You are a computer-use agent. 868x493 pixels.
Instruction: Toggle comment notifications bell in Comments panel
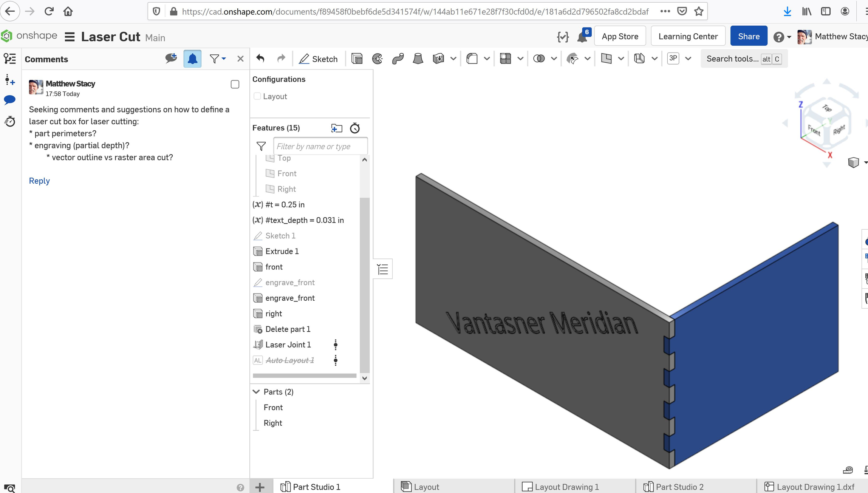pyautogui.click(x=192, y=59)
